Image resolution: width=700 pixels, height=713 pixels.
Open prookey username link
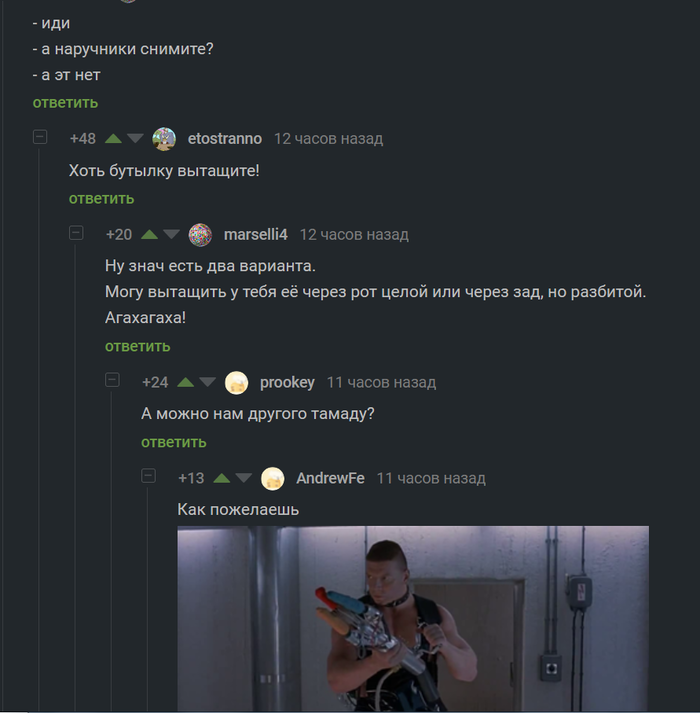pos(287,382)
